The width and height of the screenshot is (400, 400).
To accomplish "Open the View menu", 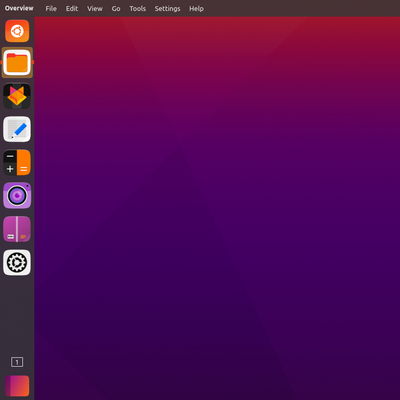I will 95,9.
